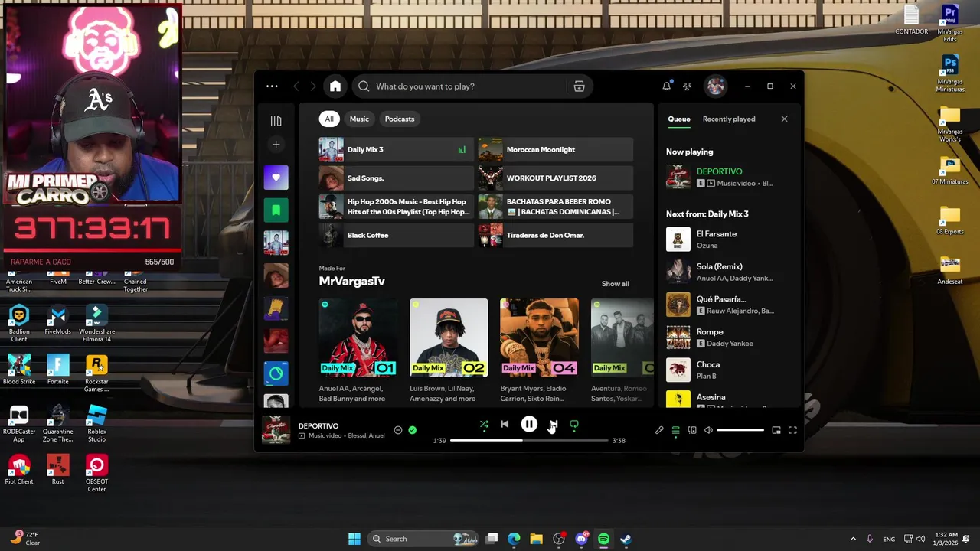Open green bookmark Your Episodes in sidebar
980x551 pixels.
pyautogui.click(x=276, y=210)
